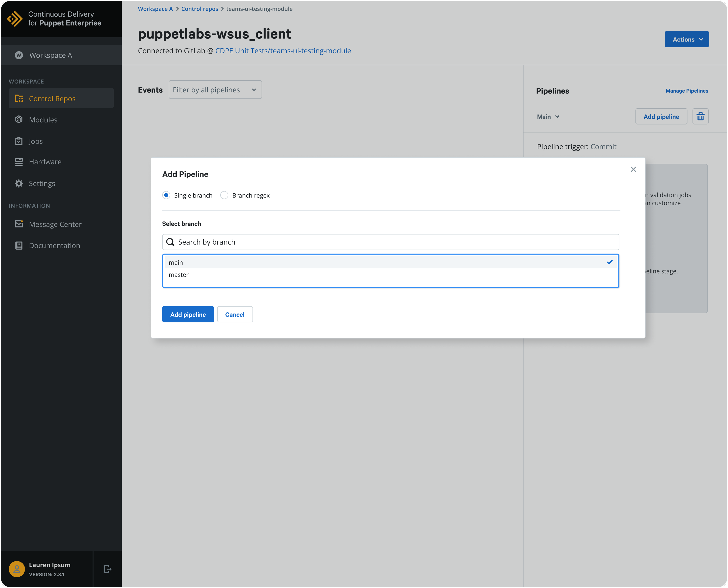
Task: Click Lauren Ipsum's user avatar
Action: click(17, 569)
